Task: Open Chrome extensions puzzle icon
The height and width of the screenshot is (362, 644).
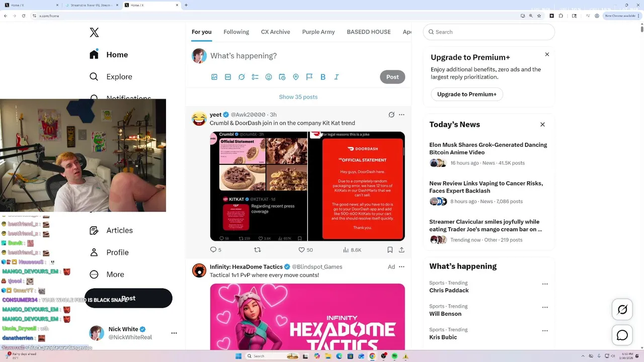Action: [561, 16]
